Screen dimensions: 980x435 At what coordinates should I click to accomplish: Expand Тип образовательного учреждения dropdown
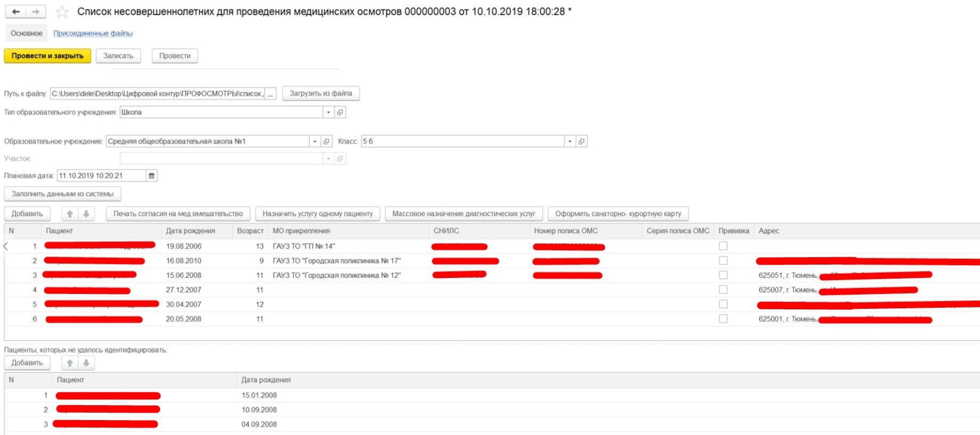(328, 112)
